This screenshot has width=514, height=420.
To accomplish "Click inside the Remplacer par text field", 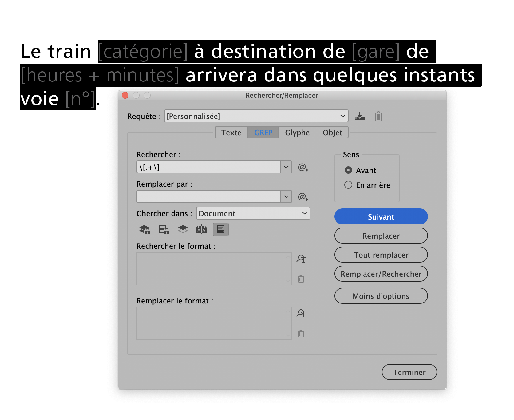I will coord(209,197).
